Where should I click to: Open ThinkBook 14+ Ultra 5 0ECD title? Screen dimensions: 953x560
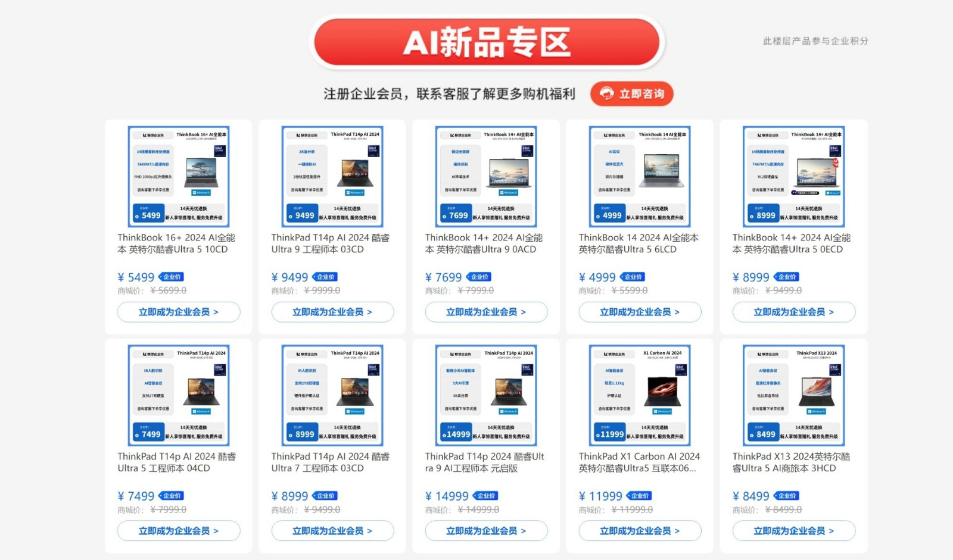click(792, 243)
